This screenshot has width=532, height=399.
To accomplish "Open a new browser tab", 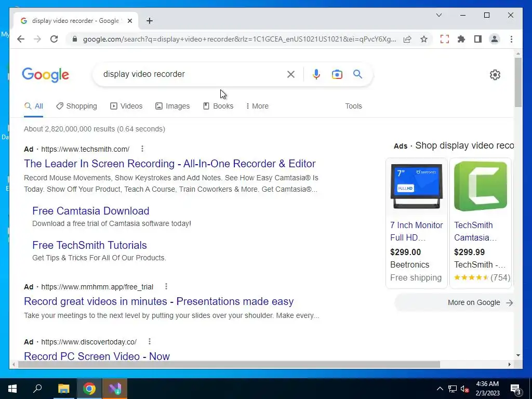I will [x=149, y=21].
